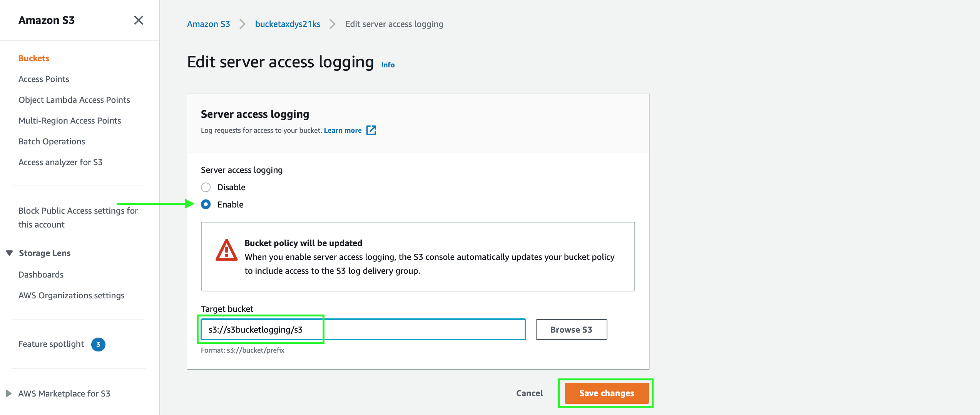
Task: Open Access analyzer for S3
Action: [x=60, y=162]
